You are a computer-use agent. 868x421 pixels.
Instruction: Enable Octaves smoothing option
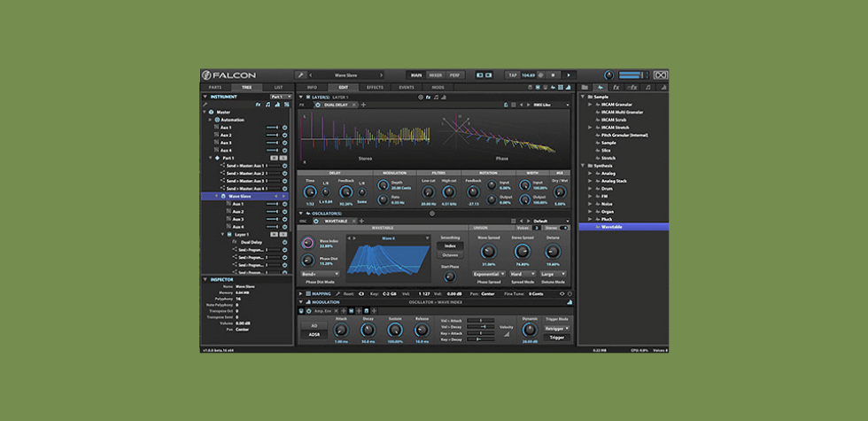point(450,254)
